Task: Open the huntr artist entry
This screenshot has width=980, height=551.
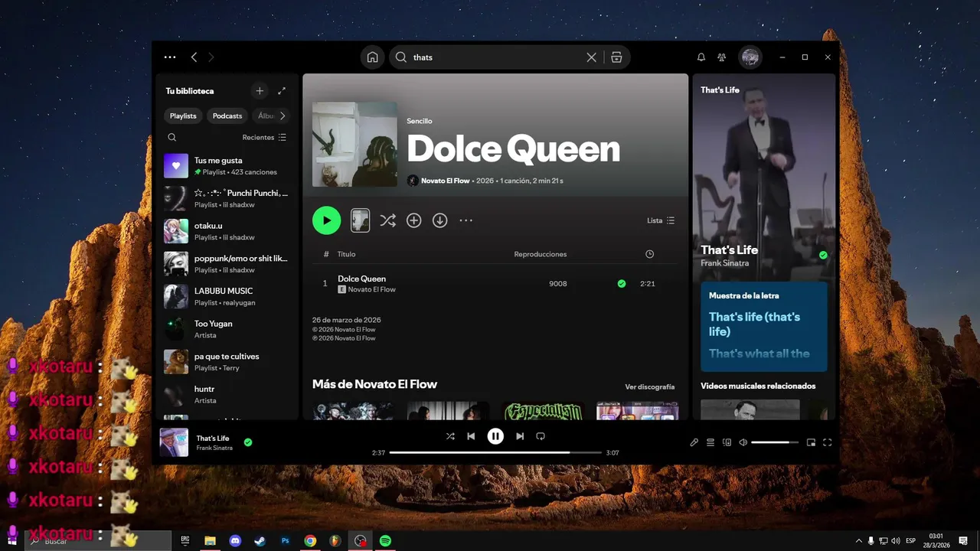Action: pyautogui.click(x=227, y=394)
